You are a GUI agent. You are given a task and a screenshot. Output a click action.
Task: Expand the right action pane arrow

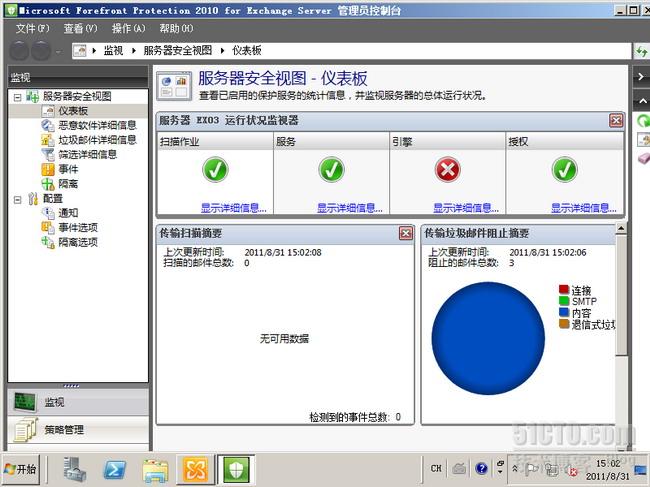pos(641,77)
